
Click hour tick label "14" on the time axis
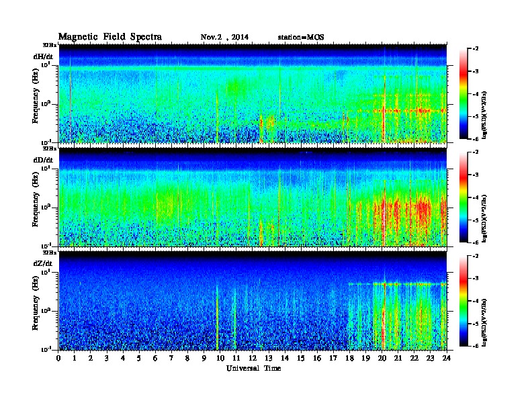(x=285, y=358)
